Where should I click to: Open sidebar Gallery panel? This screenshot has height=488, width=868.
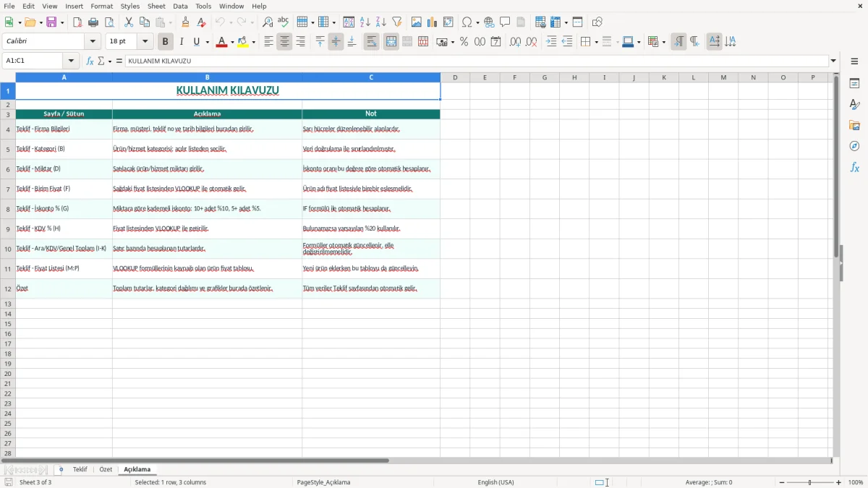click(x=854, y=126)
